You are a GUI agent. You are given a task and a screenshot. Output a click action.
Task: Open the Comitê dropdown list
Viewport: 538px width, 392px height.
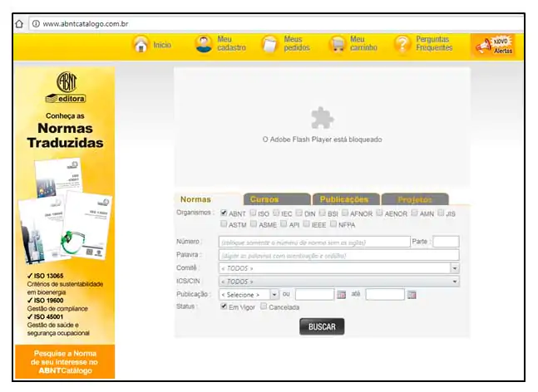click(339, 268)
